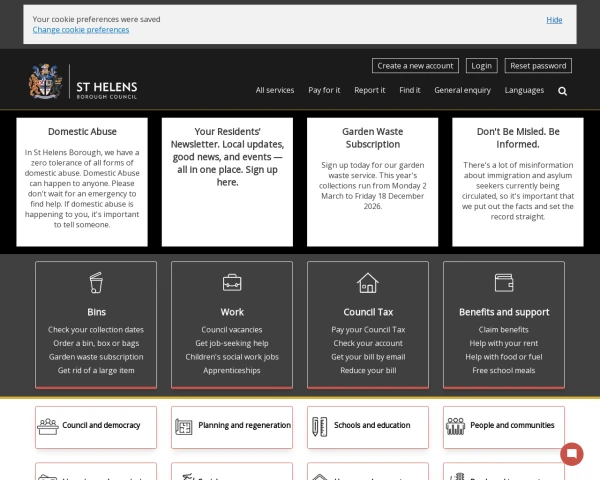
Task: Open the Domestic Abuse news card
Action: [x=82, y=182]
